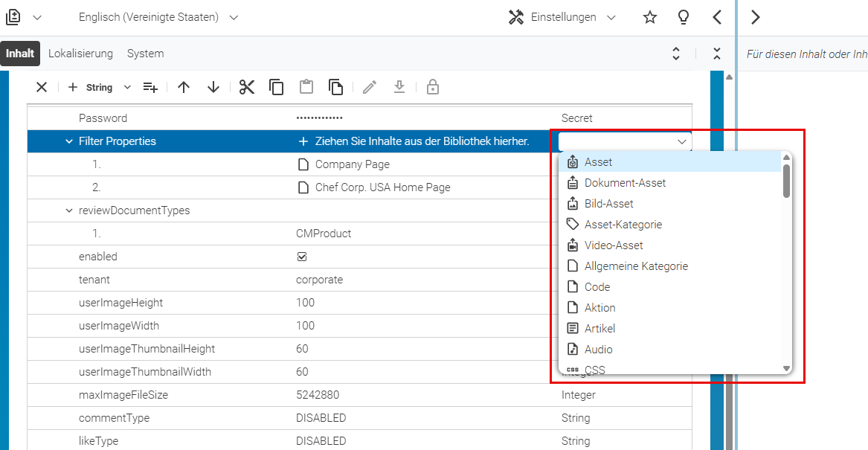This screenshot has width=868, height=450.
Task: Click the forward arrow navigation icon
Action: click(x=756, y=17)
